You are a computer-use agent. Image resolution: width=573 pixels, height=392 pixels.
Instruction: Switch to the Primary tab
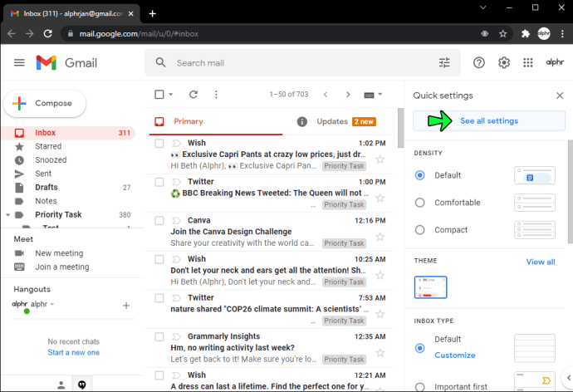216,121
